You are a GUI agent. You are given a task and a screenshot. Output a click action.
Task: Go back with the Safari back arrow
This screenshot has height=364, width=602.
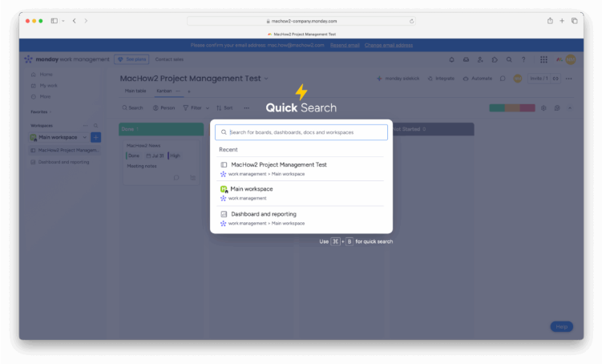click(74, 21)
